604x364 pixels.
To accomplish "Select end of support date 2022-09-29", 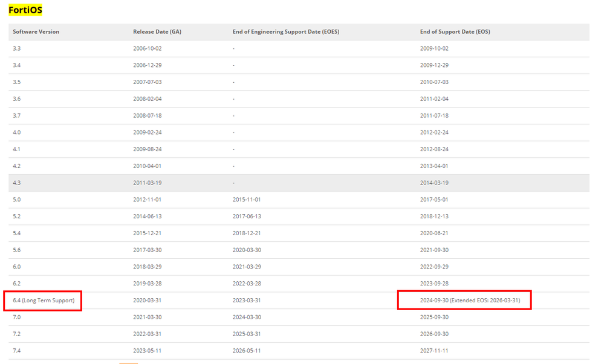I will pyautogui.click(x=434, y=267).
